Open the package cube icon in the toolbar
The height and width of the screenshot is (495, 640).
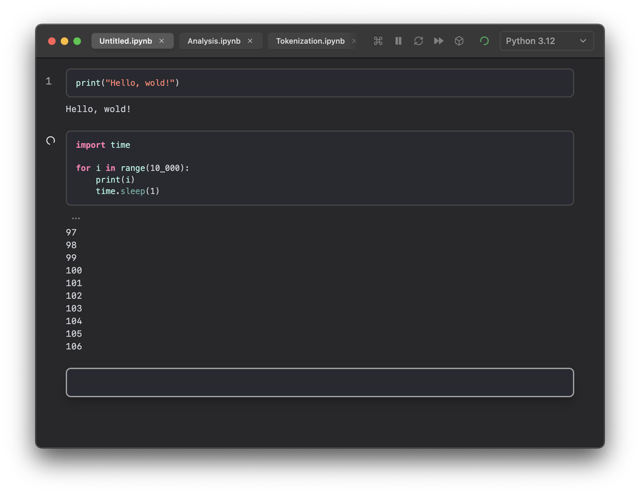(x=459, y=41)
